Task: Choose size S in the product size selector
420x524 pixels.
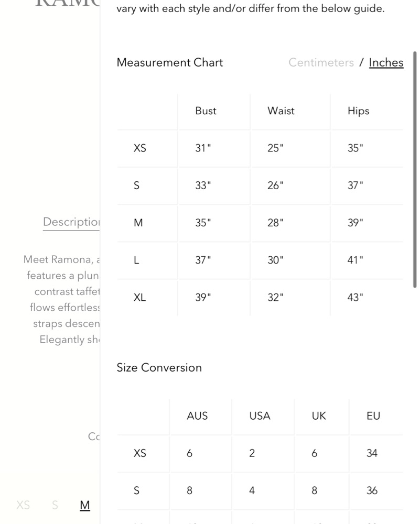Action: tap(55, 505)
